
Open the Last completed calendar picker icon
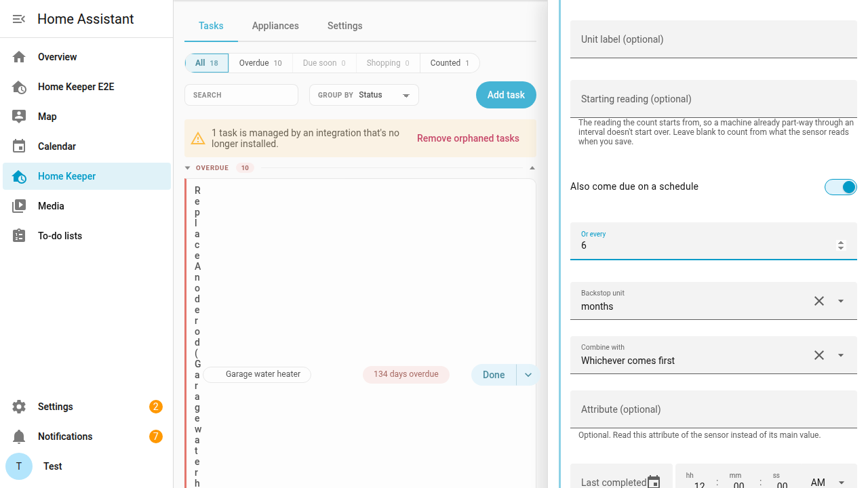tap(654, 482)
